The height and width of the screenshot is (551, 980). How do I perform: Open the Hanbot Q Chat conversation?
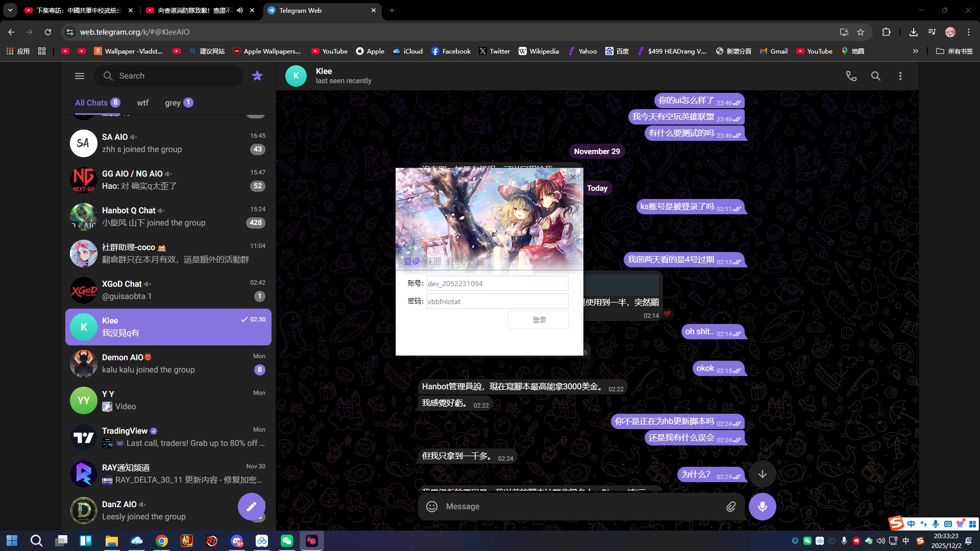pos(168,216)
